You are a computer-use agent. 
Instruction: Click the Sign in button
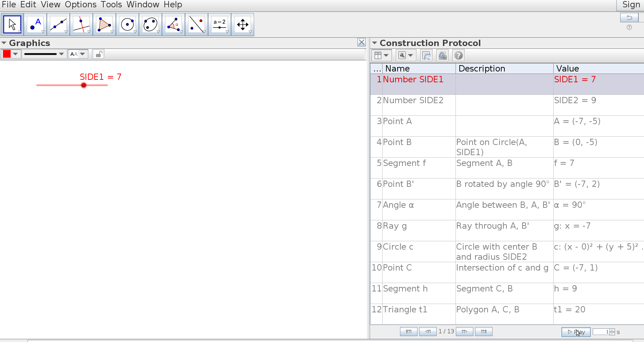[631, 5]
